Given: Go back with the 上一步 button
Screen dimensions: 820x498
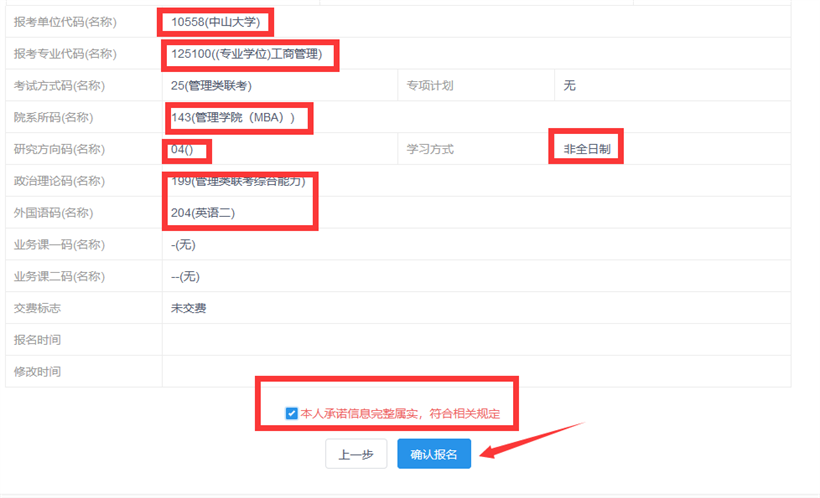Looking at the screenshot, I should (355, 454).
